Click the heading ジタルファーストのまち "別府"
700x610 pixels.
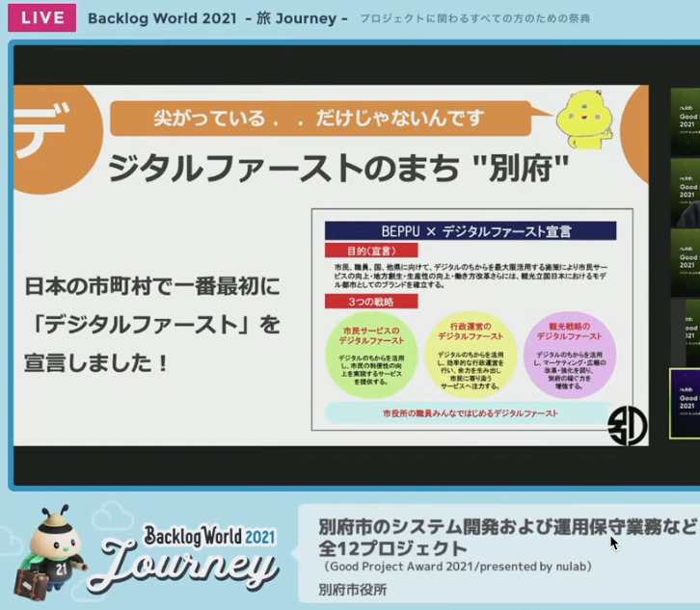[x=337, y=168]
